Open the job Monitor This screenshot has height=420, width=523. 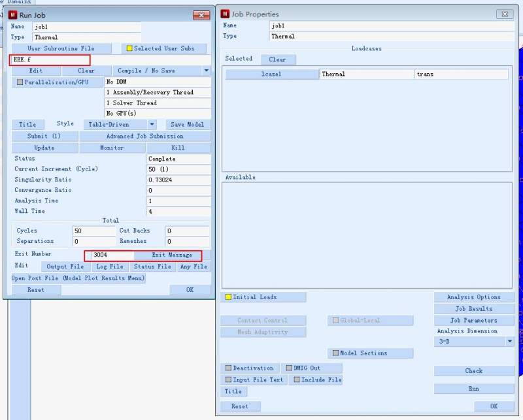pos(112,148)
